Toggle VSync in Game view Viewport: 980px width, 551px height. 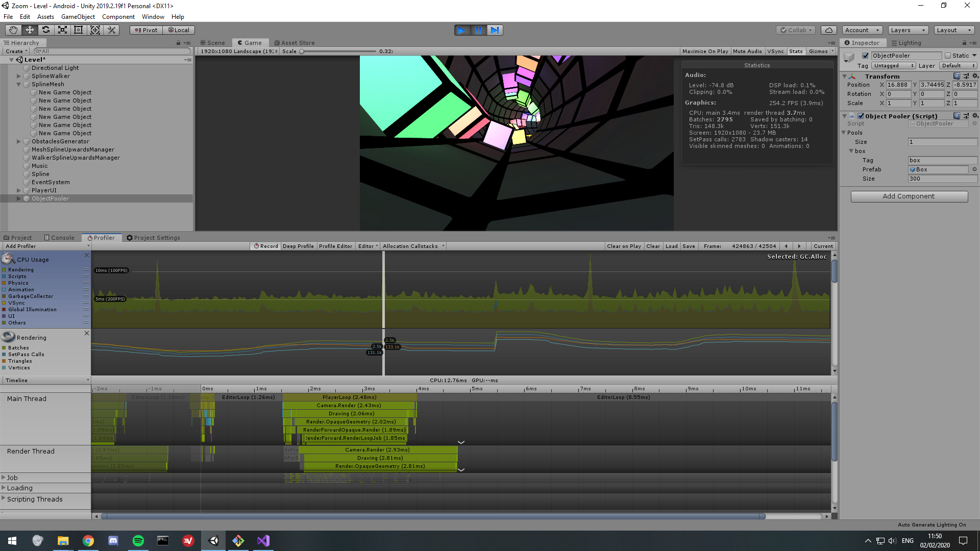[775, 51]
